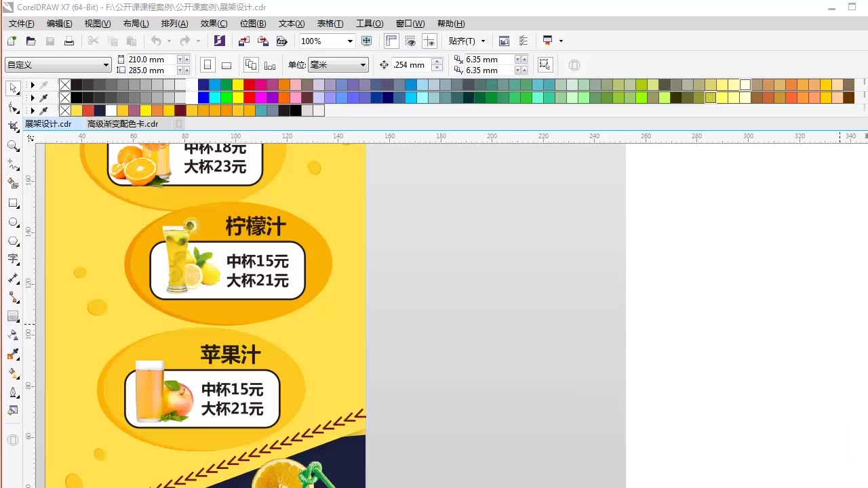Toggle show grid button
Viewport: 868px width, 488px height.
pyautogui.click(x=410, y=41)
